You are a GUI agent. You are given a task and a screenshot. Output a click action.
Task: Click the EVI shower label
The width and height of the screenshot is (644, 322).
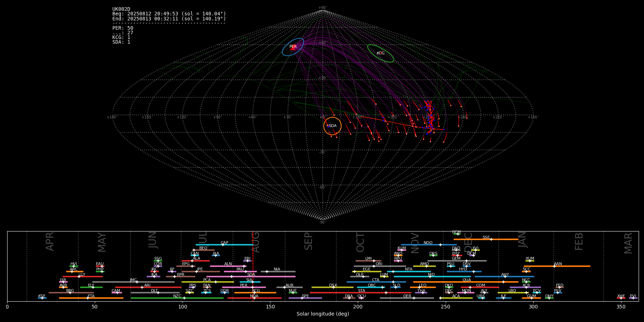[x=633, y=296]
